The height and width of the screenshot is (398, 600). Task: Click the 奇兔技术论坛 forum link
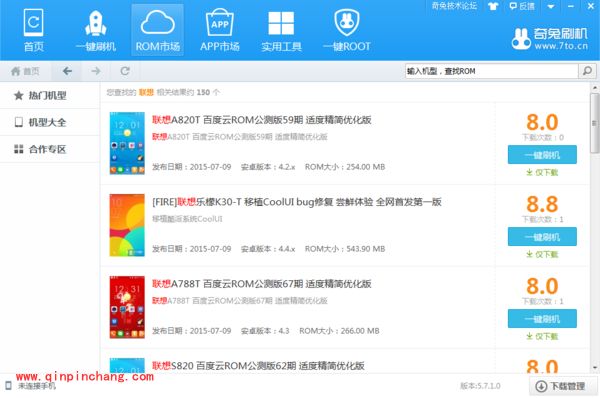pyautogui.click(x=454, y=6)
